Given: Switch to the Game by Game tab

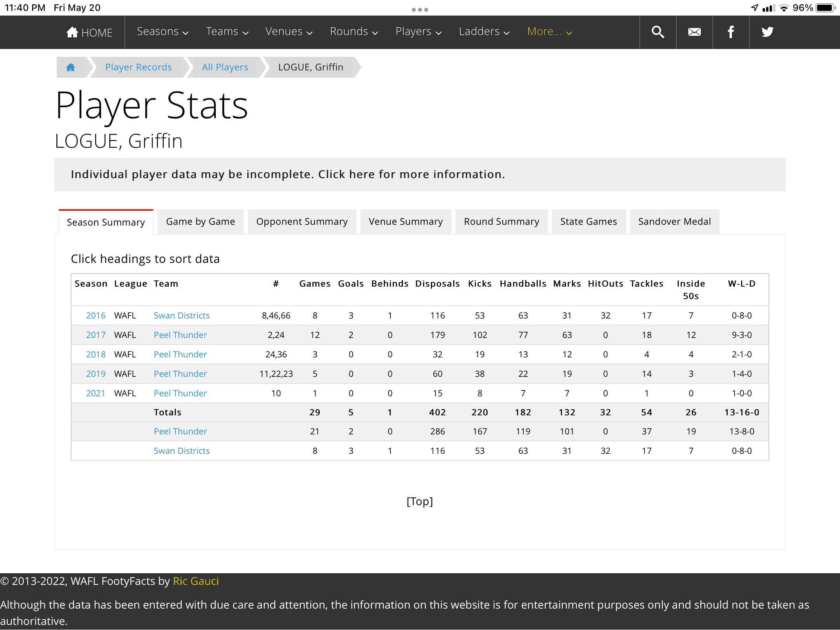Looking at the screenshot, I should [201, 222].
